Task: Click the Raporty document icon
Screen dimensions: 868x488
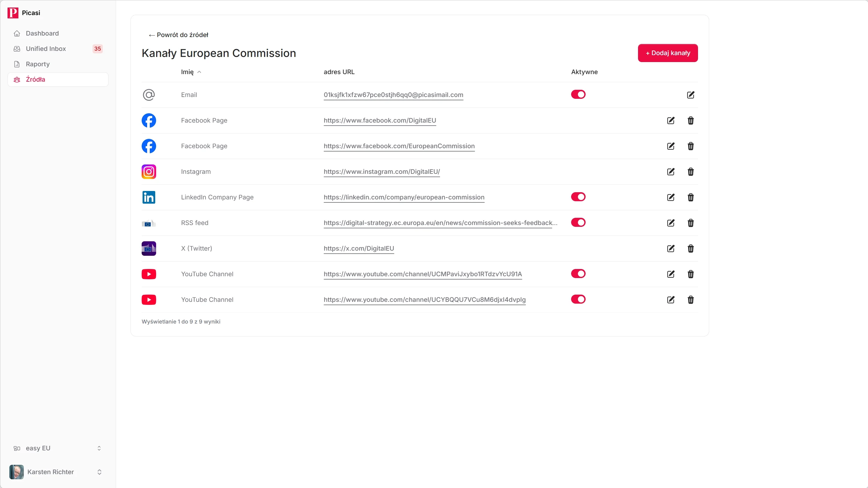Action: [17, 64]
